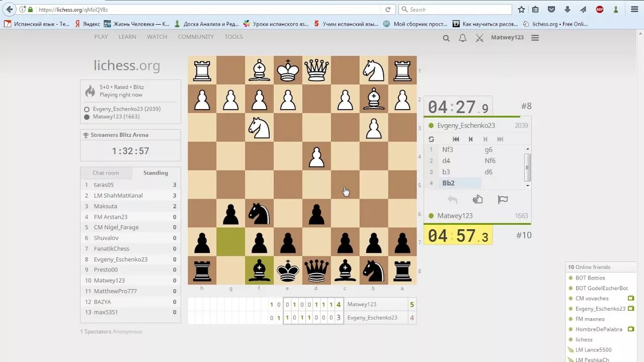The width and height of the screenshot is (644, 362).
Task: Click move list scroll down arrow
Action: [x=527, y=185]
